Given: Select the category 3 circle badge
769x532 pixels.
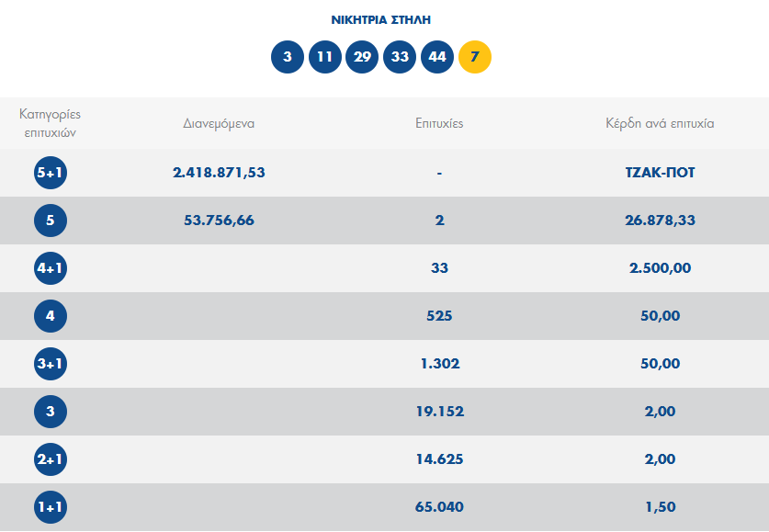Looking at the screenshot, I should pyautogui.click(x=51, y=412).
